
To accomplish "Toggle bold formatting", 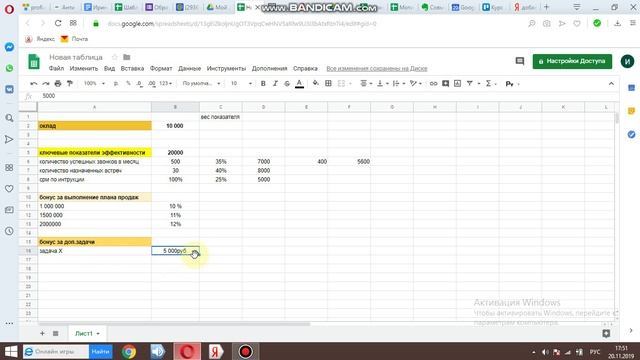I will 263,84.
